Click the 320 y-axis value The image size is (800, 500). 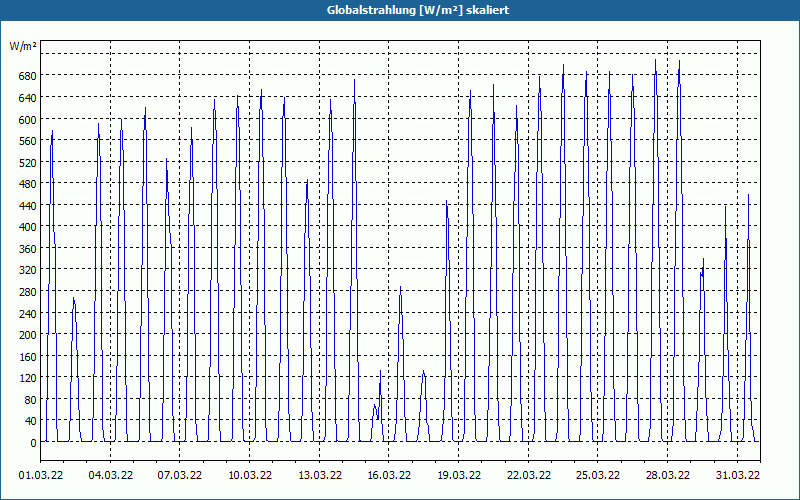(x=27, y=270)
